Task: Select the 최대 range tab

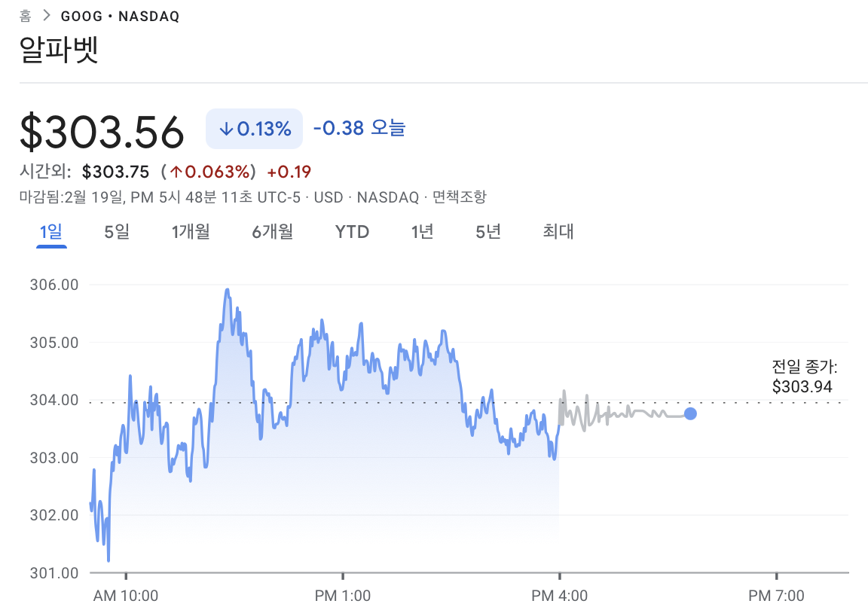Action: click(558, 232)
